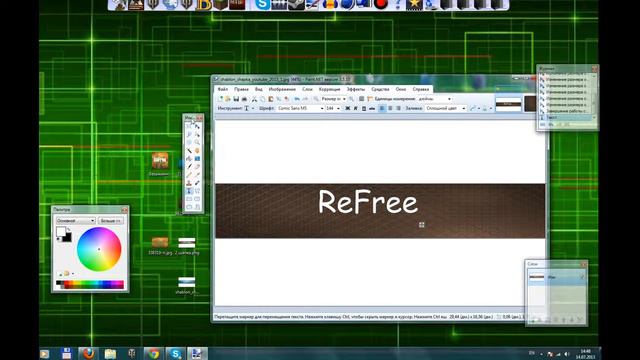Select the Paint Bucket tool
The image size is (640, 360).
[189, 159]
